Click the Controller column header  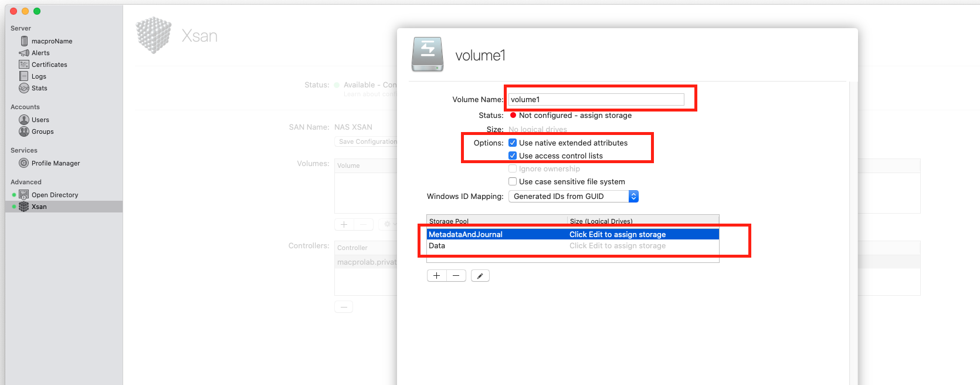[366, 248]
